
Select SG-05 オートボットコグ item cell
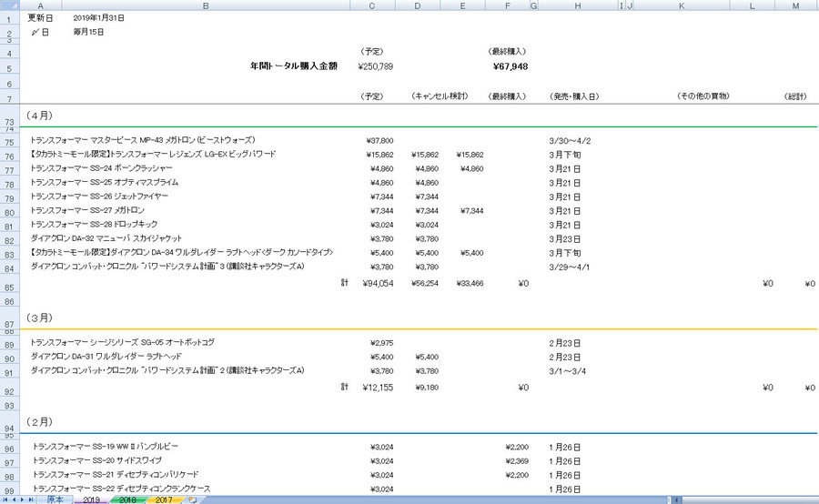[123, 343]
